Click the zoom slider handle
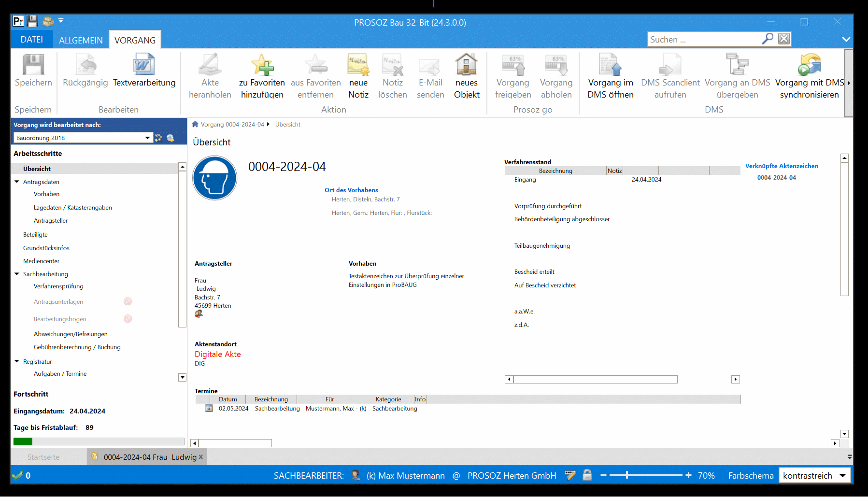Screen dimensions: 868x497 (627, 475)
